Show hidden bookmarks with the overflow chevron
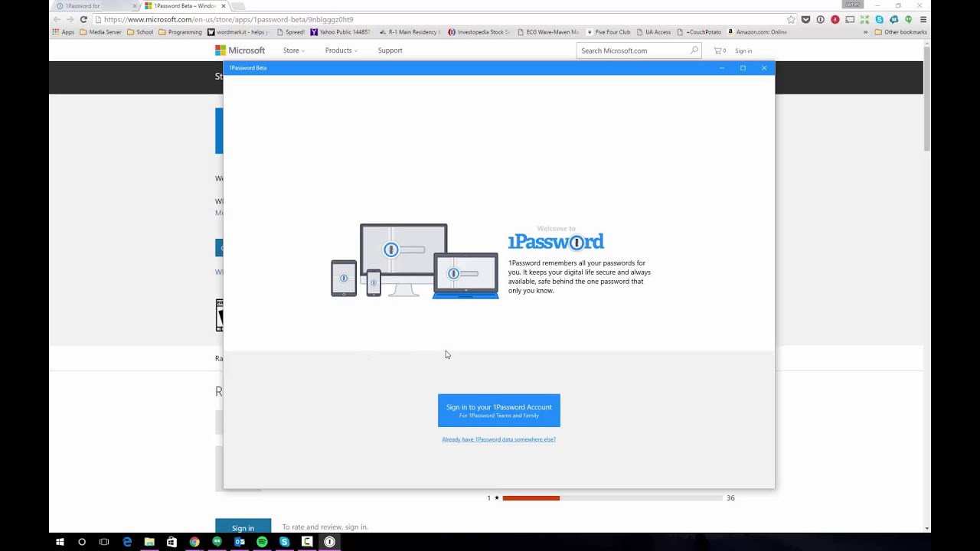980x551 pixels. [x=866, y=32]
